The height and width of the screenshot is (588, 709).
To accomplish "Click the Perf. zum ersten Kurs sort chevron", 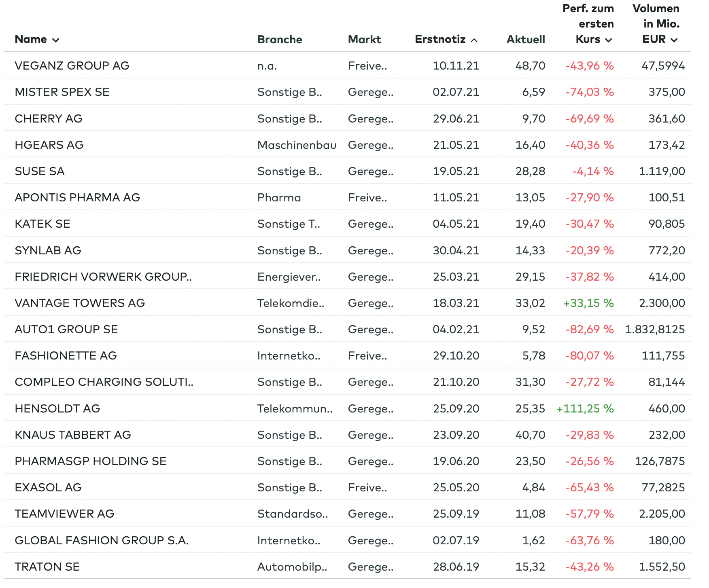I will 608,40.
